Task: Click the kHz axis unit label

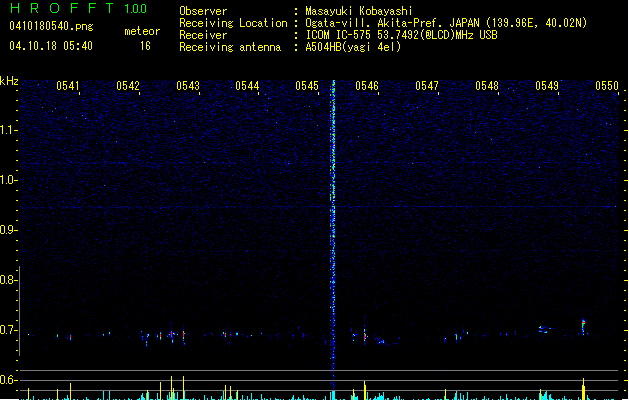Action: pyautogui.click(x=9, y=81)
